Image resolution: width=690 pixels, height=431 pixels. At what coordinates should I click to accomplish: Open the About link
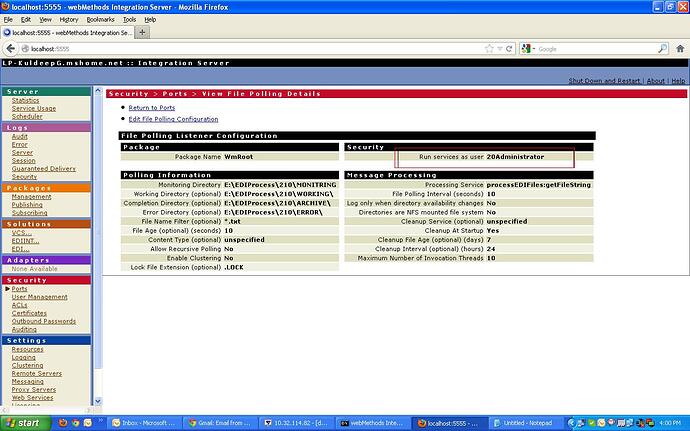tap(655, 81)
